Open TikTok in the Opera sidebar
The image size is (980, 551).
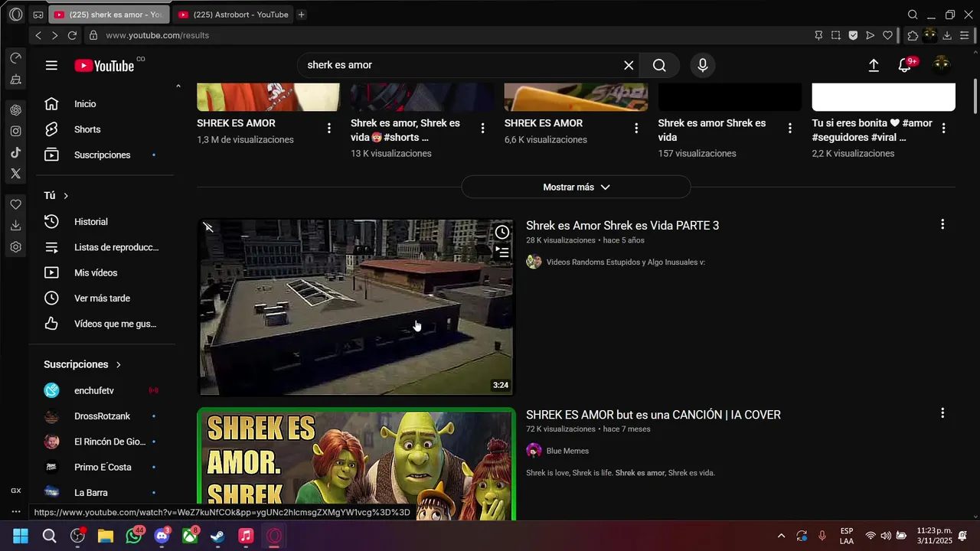(x=15, y=152)
